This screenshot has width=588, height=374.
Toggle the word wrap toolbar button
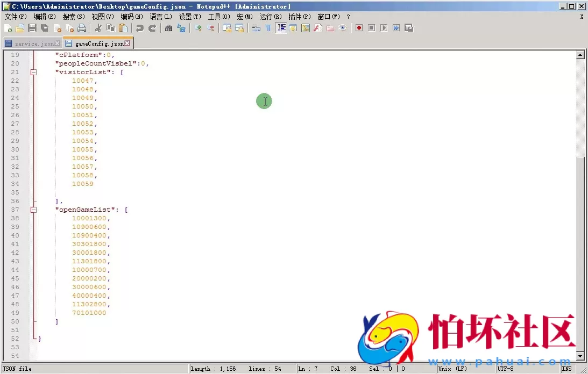click(256, 28)
